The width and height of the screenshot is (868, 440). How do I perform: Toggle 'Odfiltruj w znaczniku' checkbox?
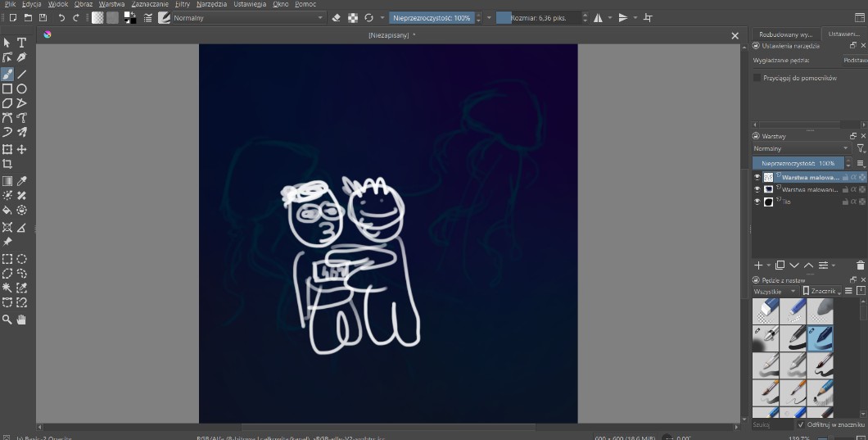(x=800, y=424)
